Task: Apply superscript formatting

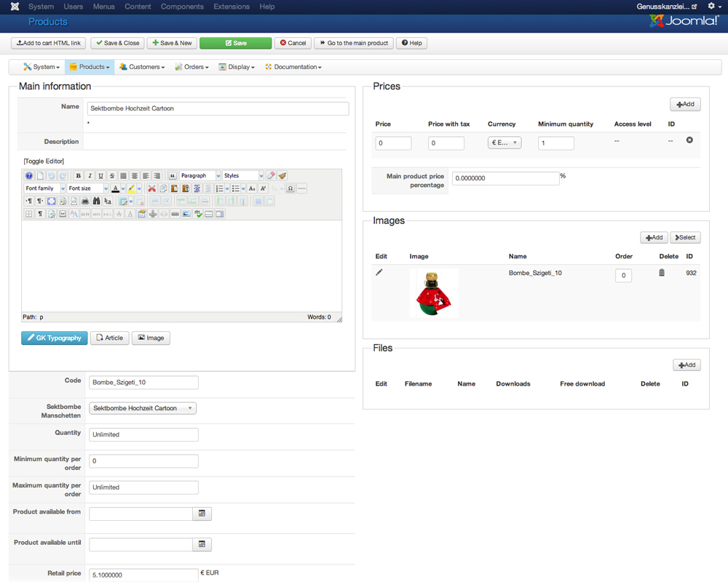Action: [x=264, y=188]
